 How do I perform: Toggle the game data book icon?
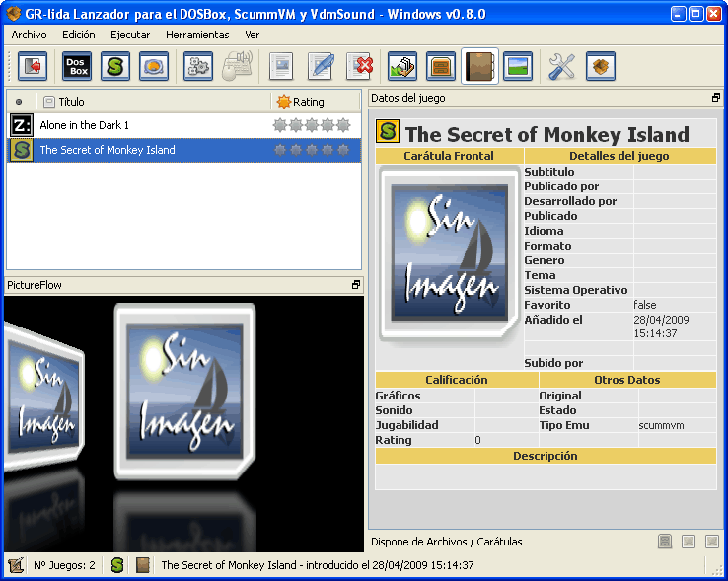[x=479, y=66]
